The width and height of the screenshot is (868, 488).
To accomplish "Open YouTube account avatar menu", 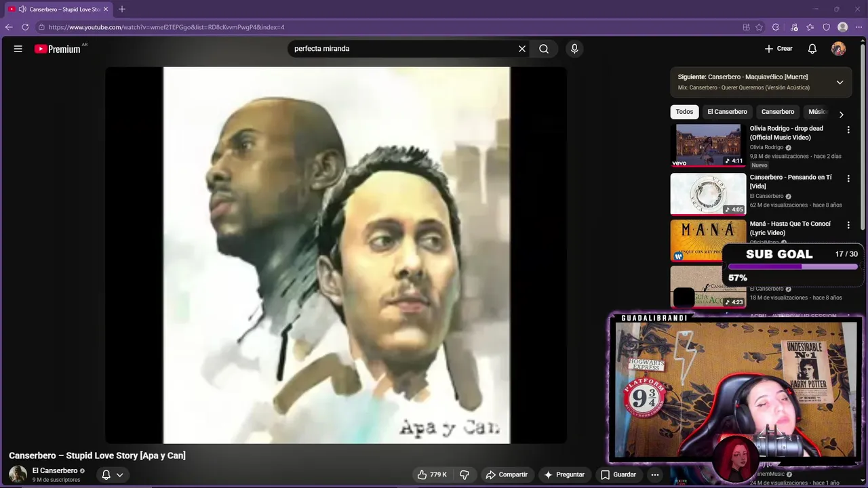I will click(839, 49).
